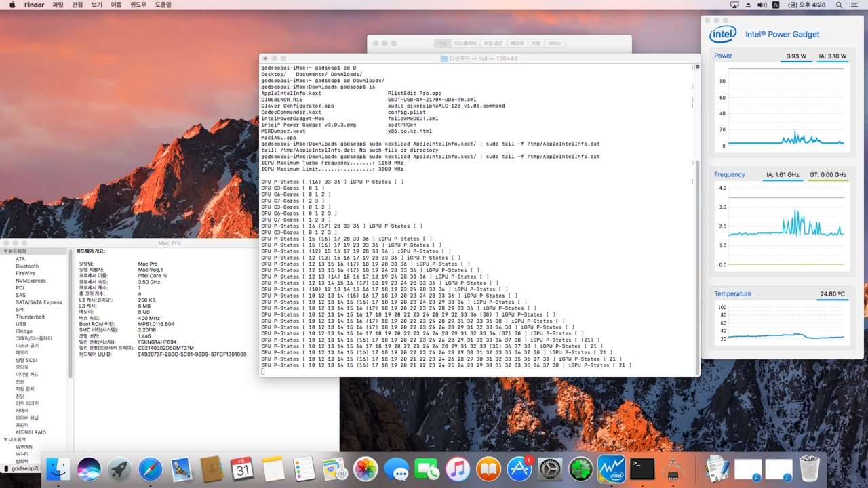Open Launchpad rocket icon in Dock
868x488 pixels.
coord(119,469)
